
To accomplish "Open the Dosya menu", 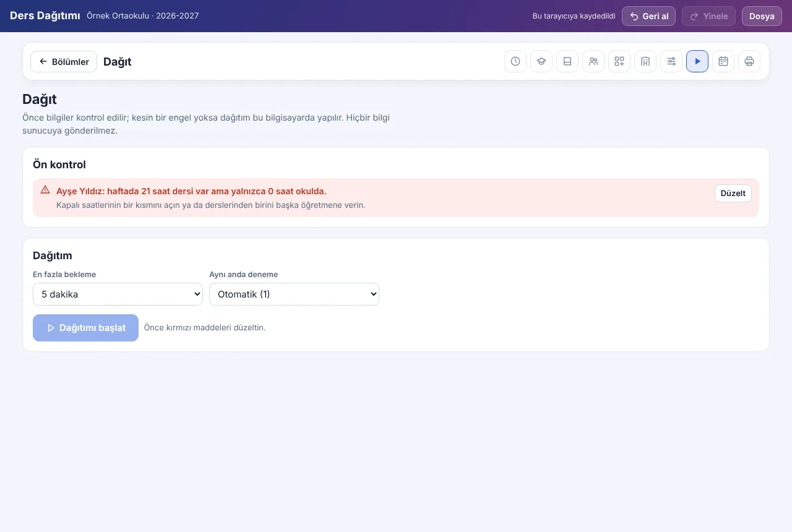I will (x=762, y=16).
